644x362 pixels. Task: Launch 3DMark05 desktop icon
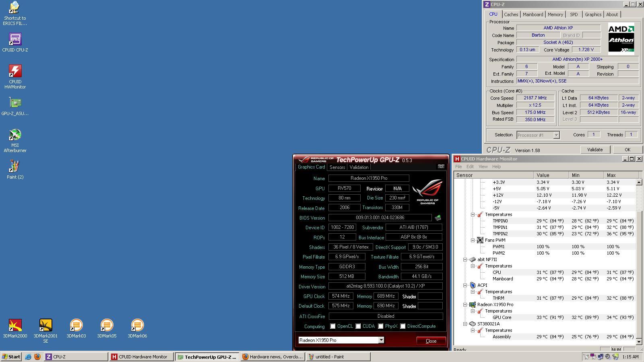pos(107,328)
